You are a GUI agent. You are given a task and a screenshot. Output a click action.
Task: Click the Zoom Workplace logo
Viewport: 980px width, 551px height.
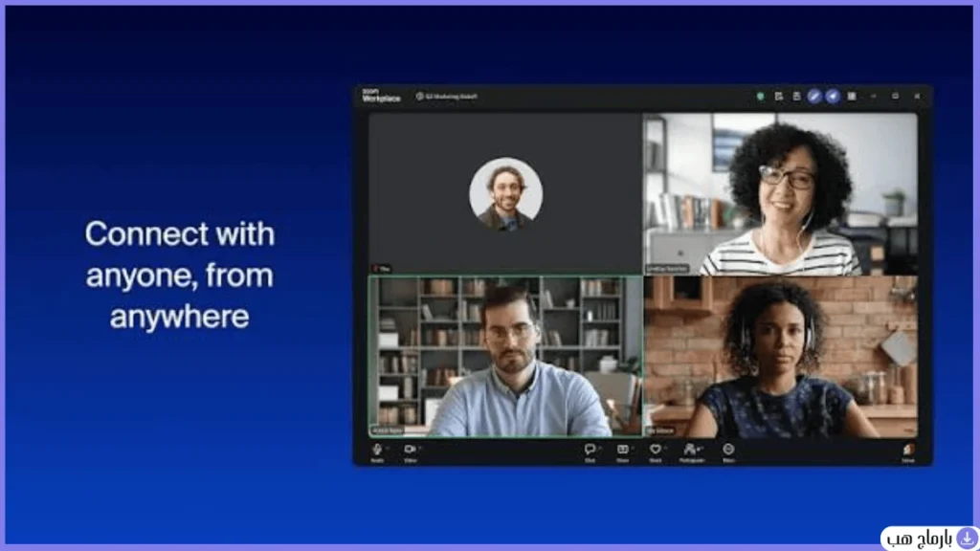point(381,95)
